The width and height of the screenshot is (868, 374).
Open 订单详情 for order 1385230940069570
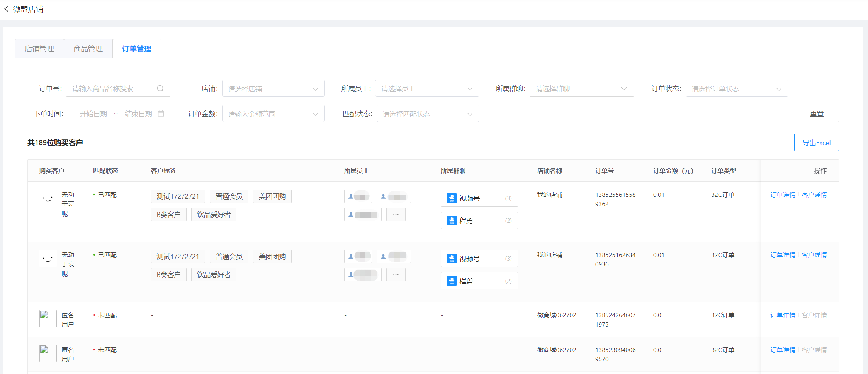783,350
